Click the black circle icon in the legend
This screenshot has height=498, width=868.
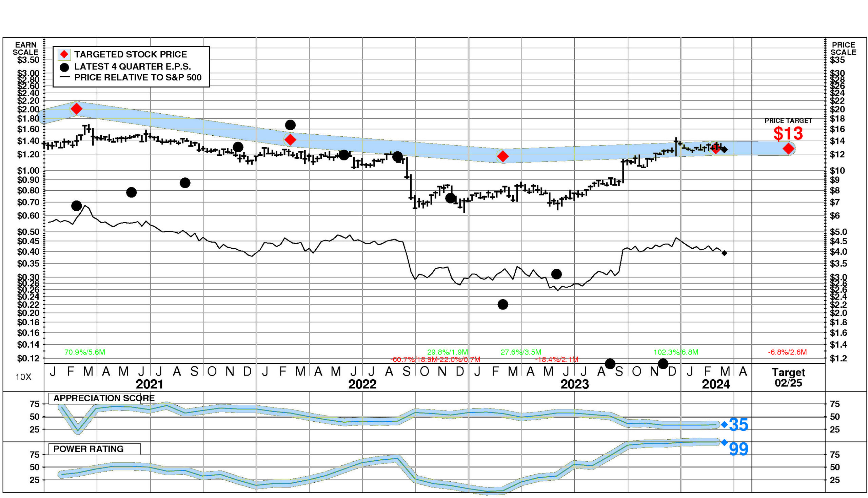coord(64,67)
